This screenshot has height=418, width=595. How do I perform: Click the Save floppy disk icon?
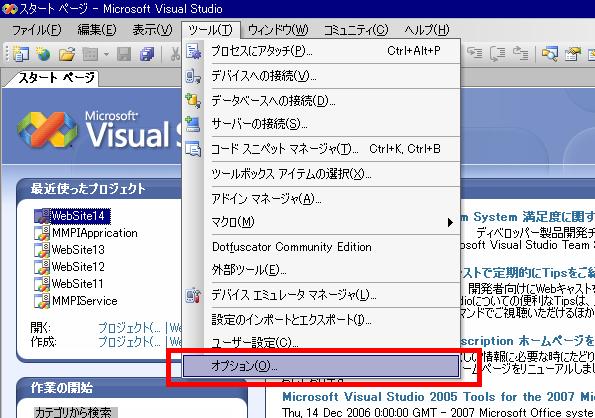coord(124,54)
